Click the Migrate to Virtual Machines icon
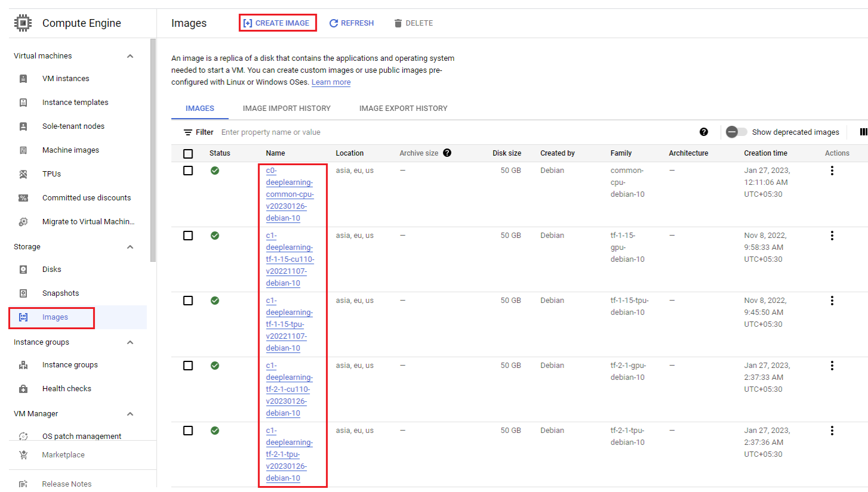This screenshot has width=868, height=492. coord(23,222)
